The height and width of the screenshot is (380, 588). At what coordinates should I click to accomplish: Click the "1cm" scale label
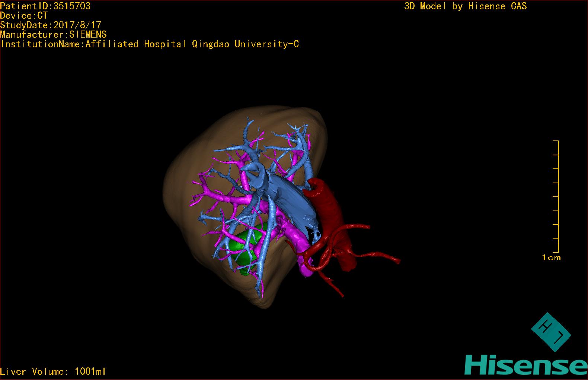551,257
